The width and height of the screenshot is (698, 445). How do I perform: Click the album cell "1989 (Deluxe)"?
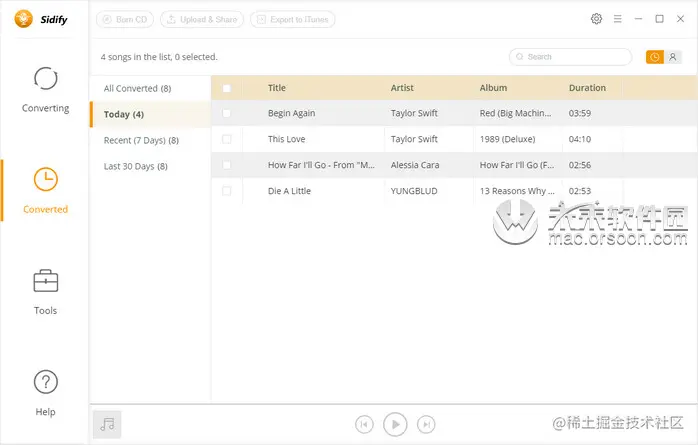(507, 139)
